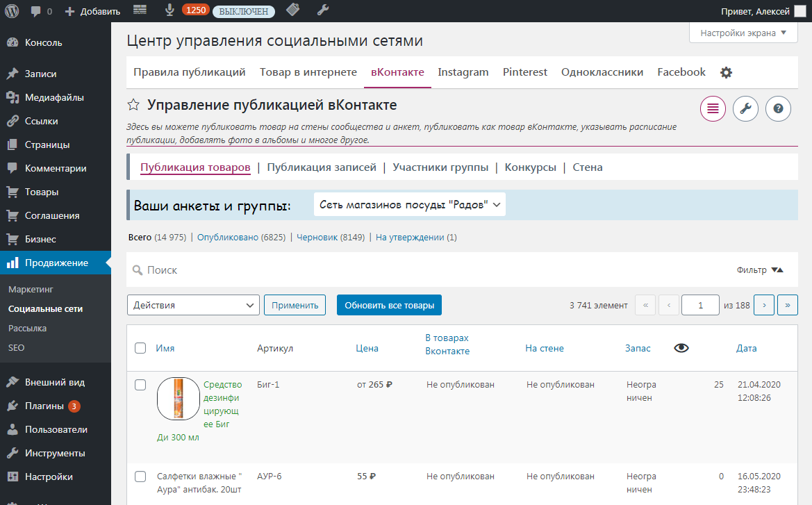Open the Действия bulk actions dropdown
Viewport: 812px width, 505px height.
pos(193,305)
